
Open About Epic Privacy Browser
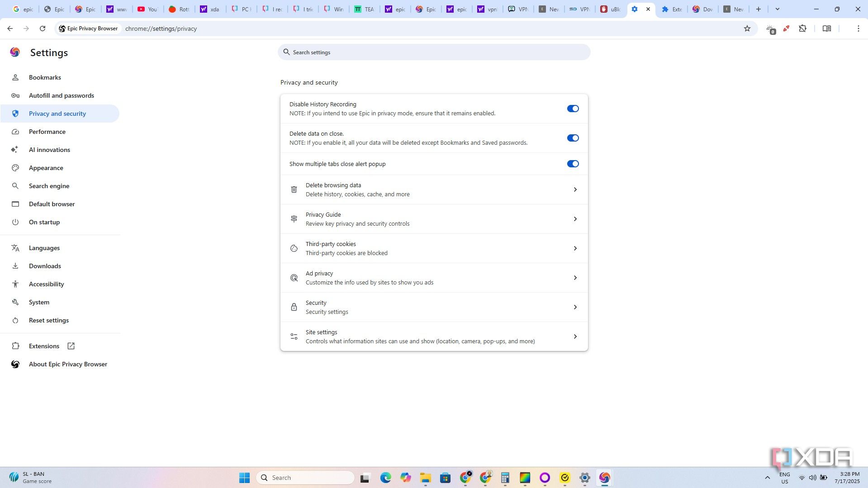[60, 364]
